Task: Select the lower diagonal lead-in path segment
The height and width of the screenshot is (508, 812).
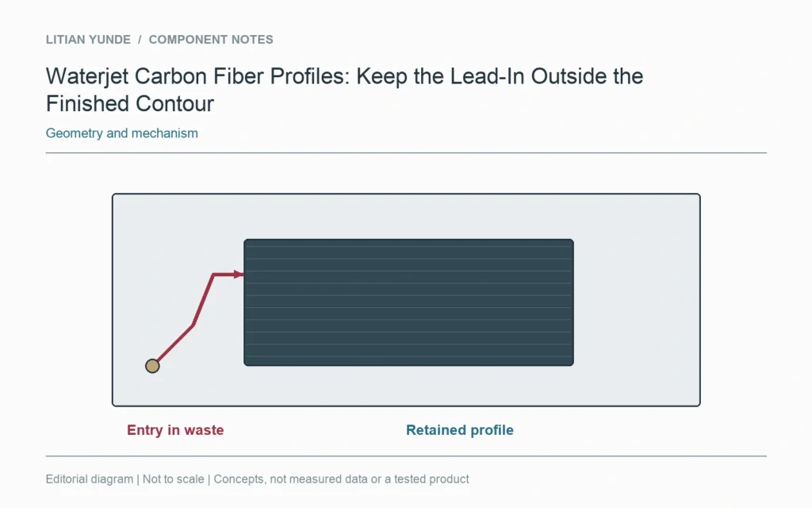Action: pyautogui.click(x=175, y=344)
